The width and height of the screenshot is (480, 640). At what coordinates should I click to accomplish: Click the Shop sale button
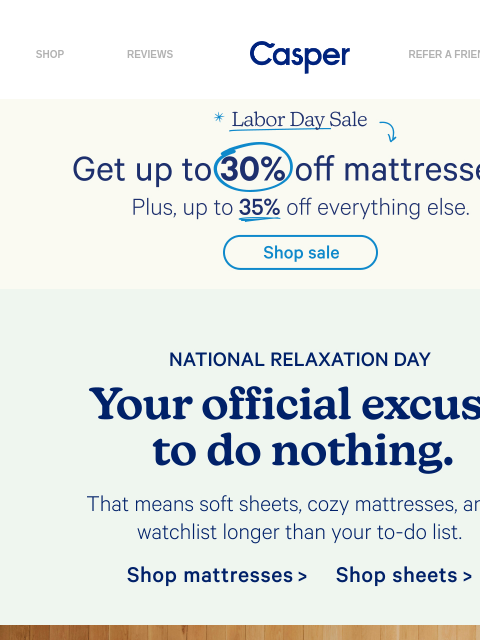click(300, 253)
